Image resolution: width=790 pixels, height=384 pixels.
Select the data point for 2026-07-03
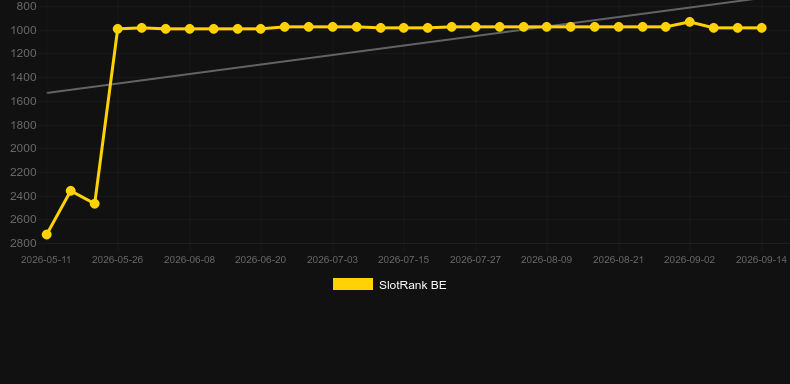tap(333, 27)
